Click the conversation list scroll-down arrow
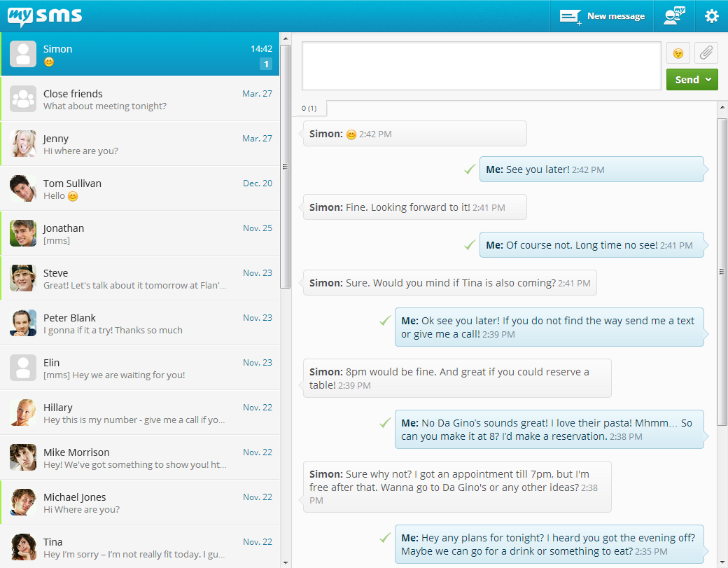Screen dimensions: 728x568 point(285,562)
